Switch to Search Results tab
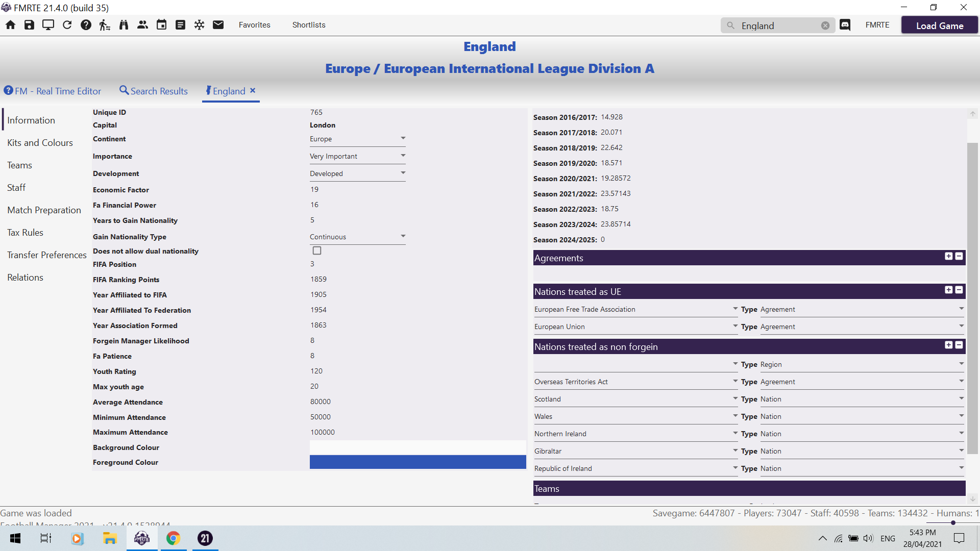 pos(154,91)
